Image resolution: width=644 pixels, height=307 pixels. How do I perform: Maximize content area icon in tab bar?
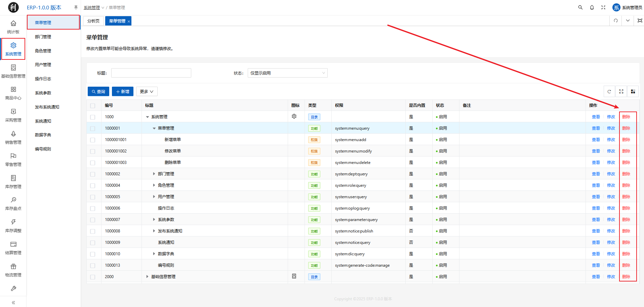point(640,20)
